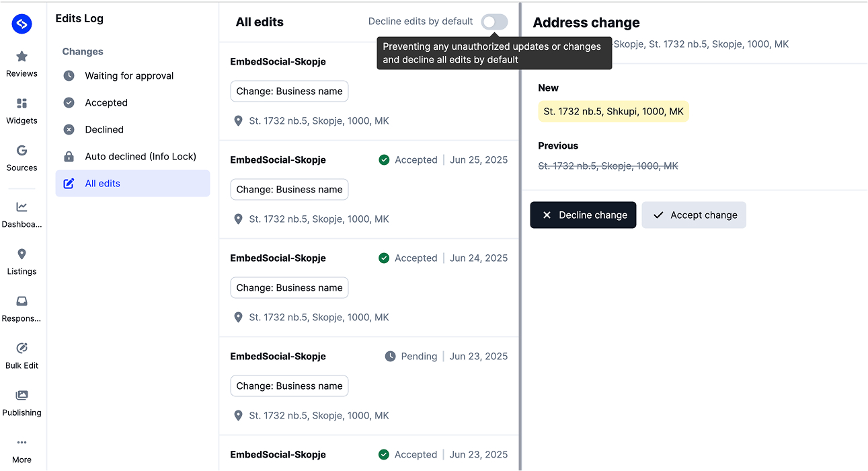Open Listings map pin icon
This screenshot has height=471, width=868.
[x=22, y=254]
